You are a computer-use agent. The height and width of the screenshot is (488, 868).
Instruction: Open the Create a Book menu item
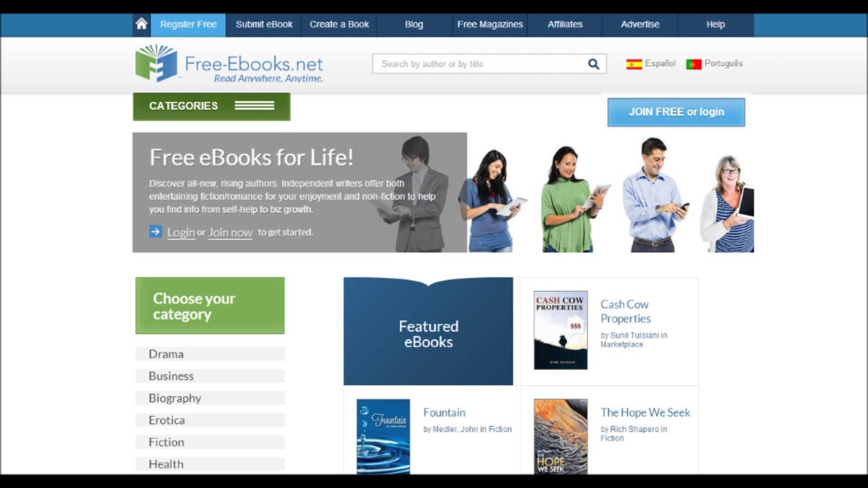339,24
